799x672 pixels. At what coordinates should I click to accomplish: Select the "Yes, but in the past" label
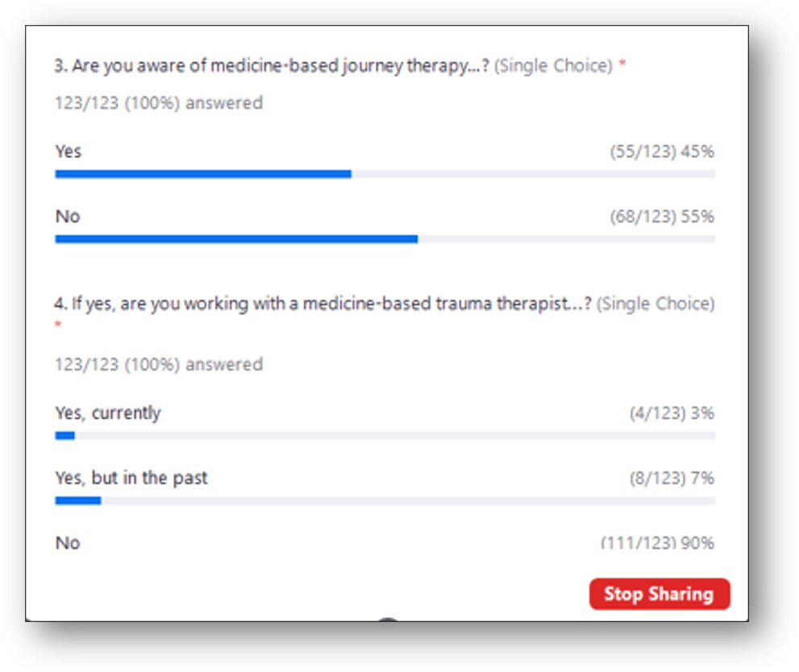pyautogui.click(x=131, y=478)
